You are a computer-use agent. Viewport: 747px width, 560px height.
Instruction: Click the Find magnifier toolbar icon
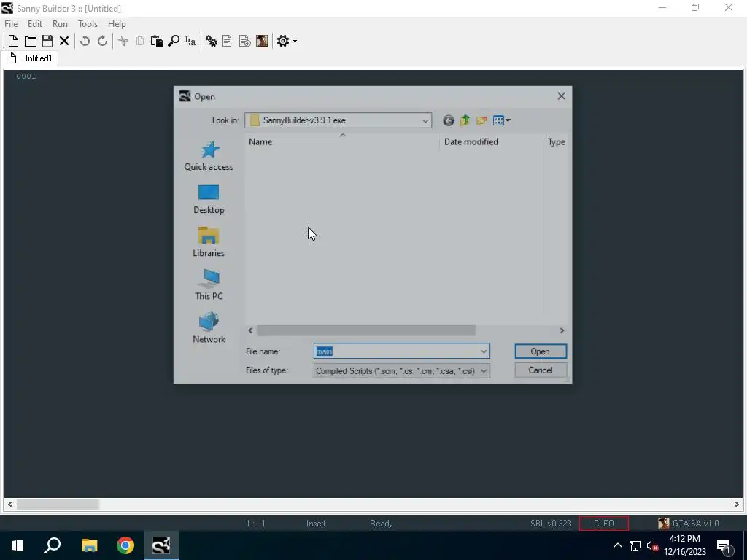(x=174, y=41)
